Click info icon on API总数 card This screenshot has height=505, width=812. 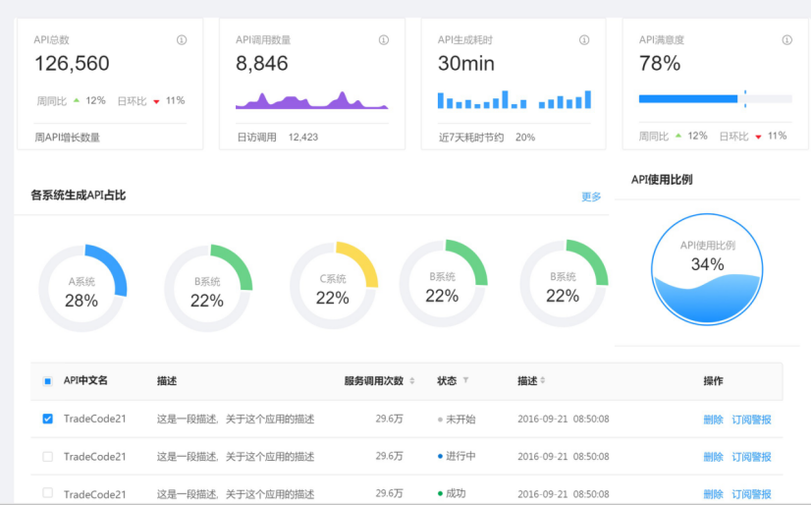[x=182, y=40]
